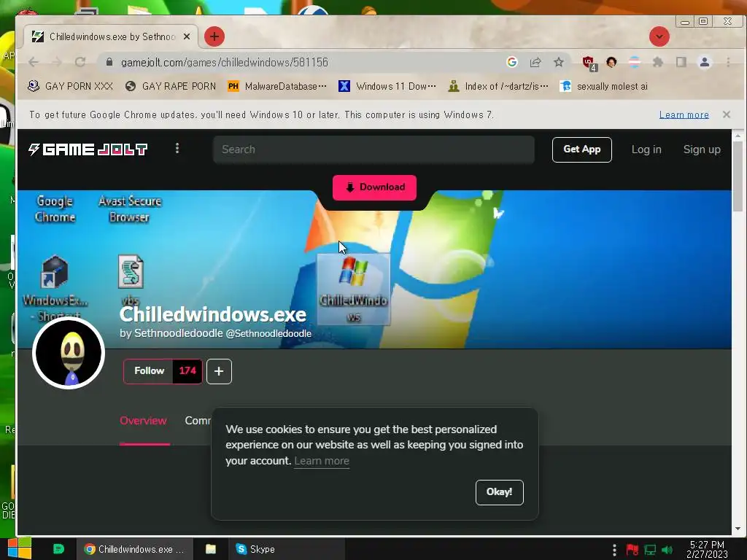Viewport: 747px width, 560px height.
Task: Click the pink Download button
Action: (374, 187)
